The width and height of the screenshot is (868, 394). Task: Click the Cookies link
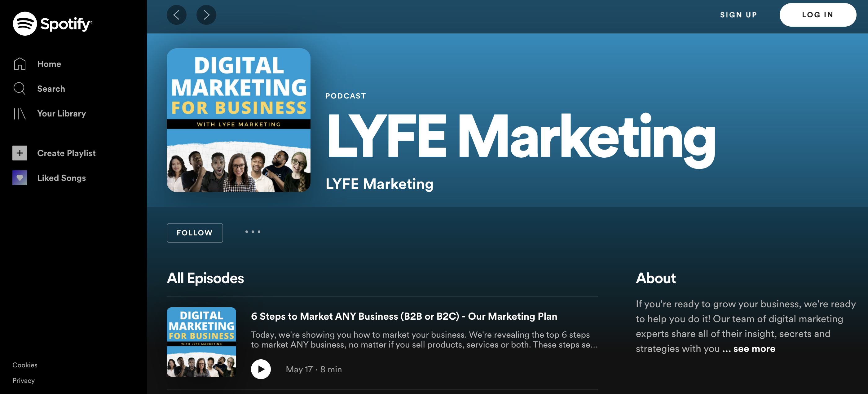[24, 365]
